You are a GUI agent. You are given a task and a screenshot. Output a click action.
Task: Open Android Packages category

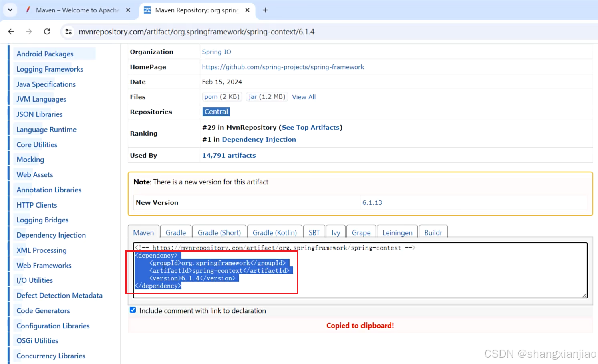(x=45, y=54)
